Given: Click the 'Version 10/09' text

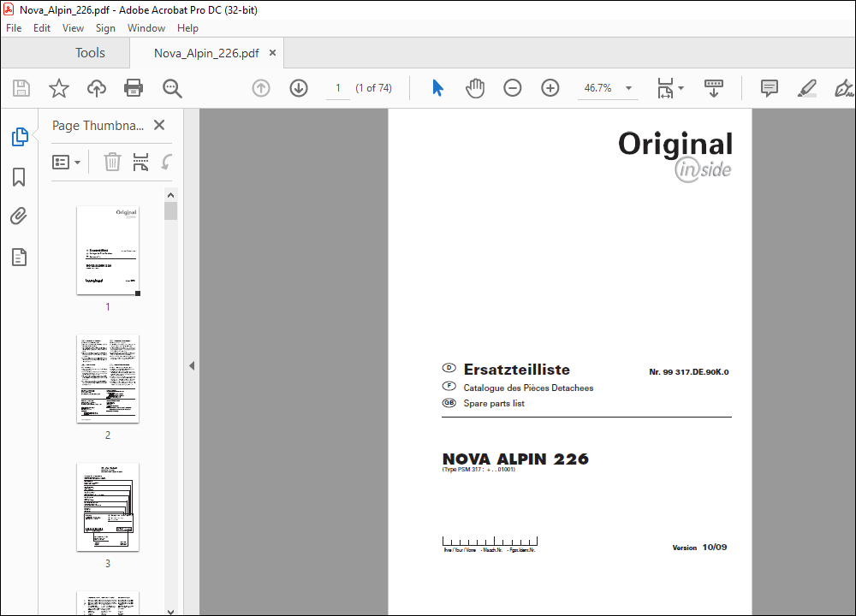Looking at the screenshot, I should 700,548.
